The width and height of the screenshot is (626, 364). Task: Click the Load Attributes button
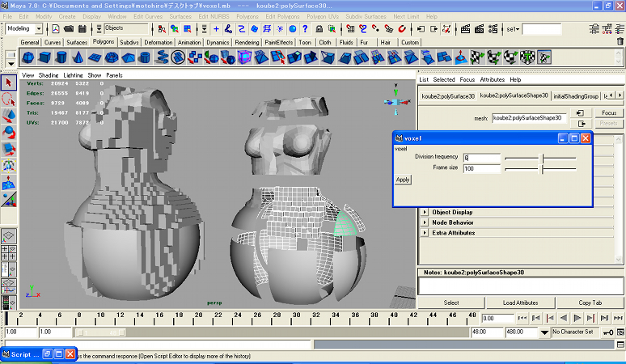point(520,303)
